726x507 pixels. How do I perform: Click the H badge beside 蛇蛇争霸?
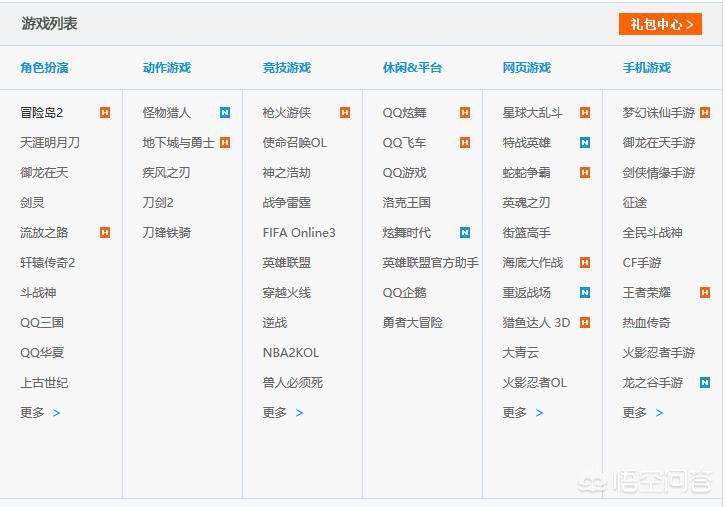pyautogui.click(x=585, y=173)
